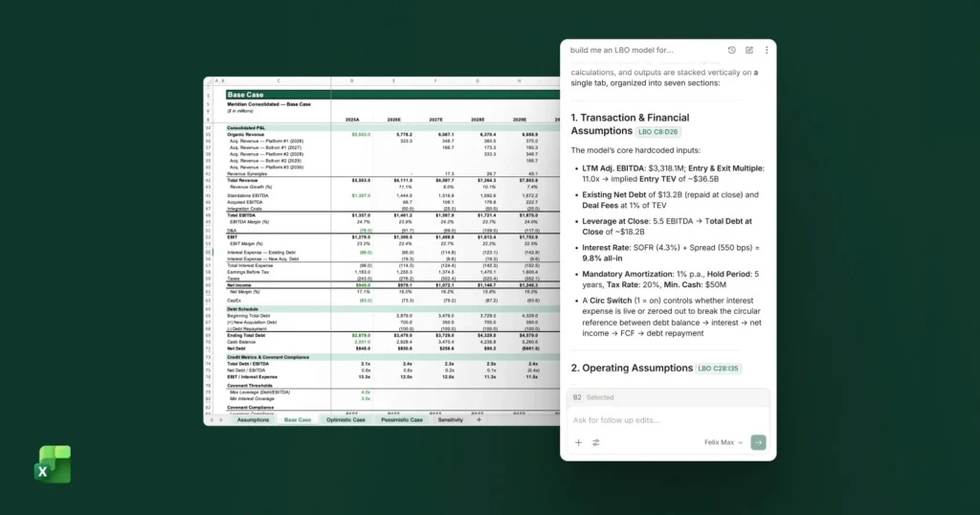Send the message with green arrow button
The width and height of the screenshot is (980, 515).
click(758, 442)
